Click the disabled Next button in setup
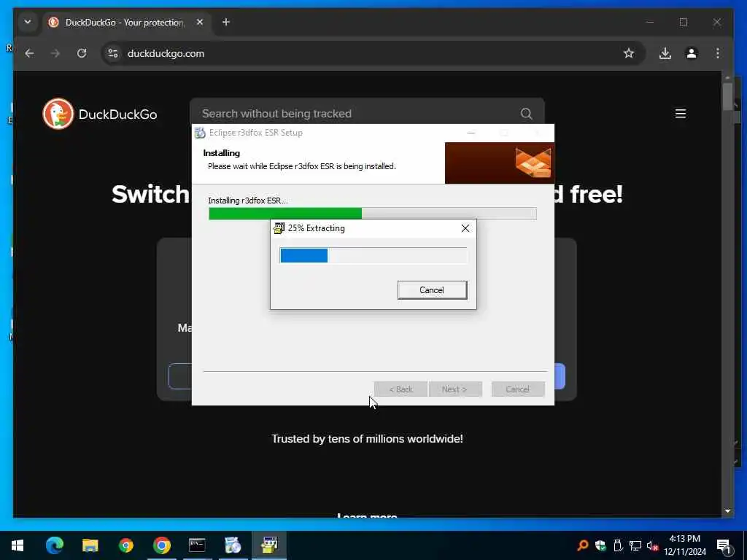Screen dimensions: 747x560 455,389
